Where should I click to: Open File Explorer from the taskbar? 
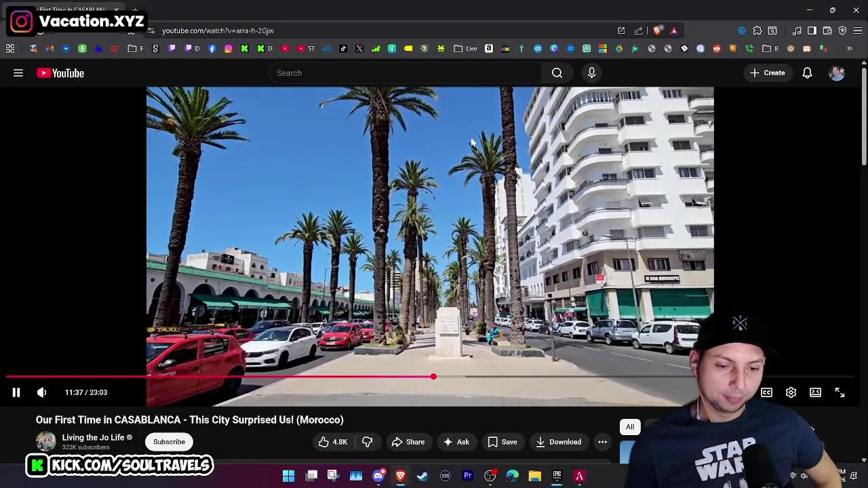click(x=534, y=476)
